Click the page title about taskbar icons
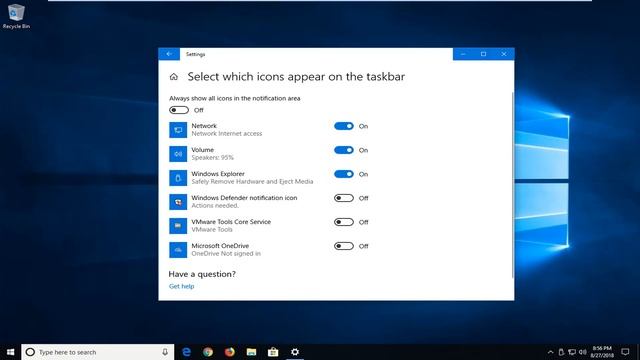This screenshot has width=640, height=360. coord(296,77)
